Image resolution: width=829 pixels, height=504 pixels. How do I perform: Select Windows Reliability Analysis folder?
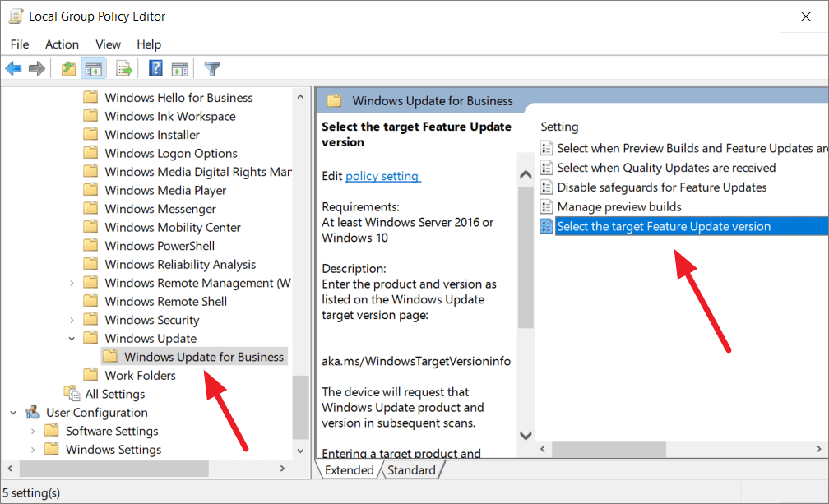click(180, 264)
